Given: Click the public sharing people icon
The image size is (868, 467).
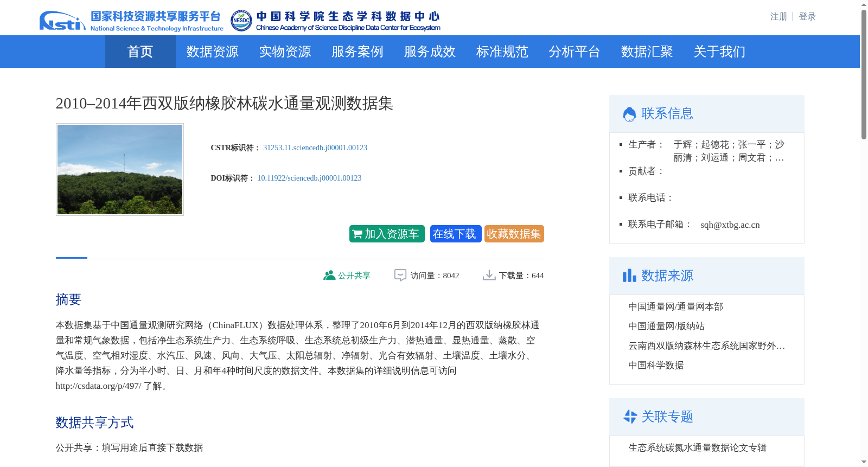Looking at the screenshot, I should click(x=329, y=275).
